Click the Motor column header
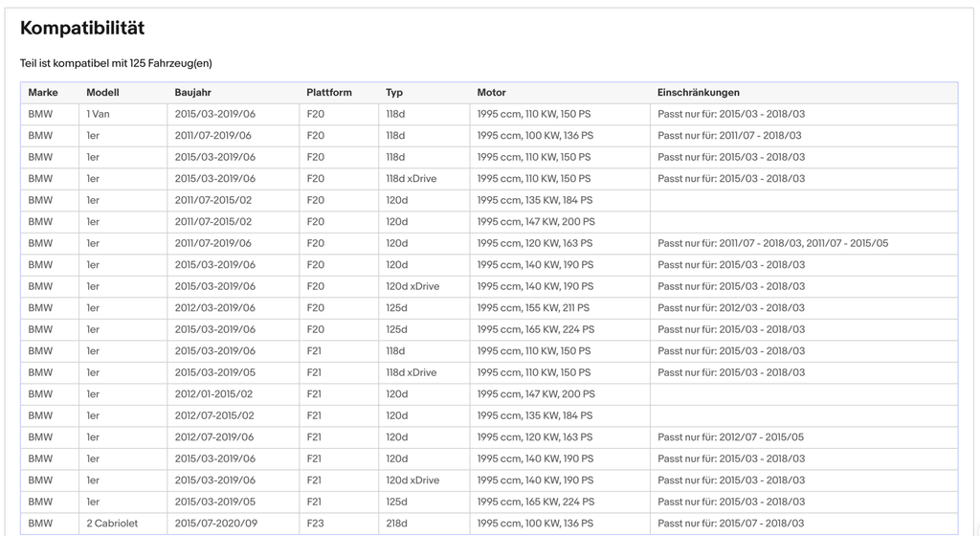Screen dimensions: 980x536 [x=491, y=93]
